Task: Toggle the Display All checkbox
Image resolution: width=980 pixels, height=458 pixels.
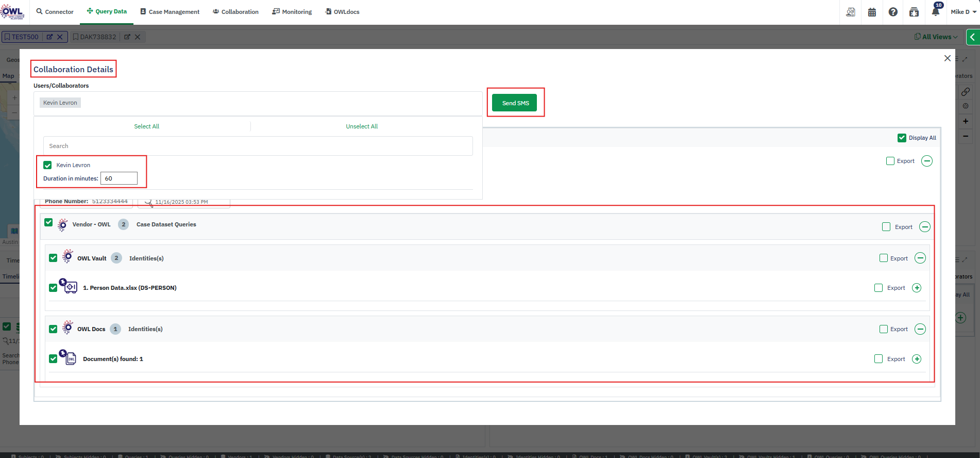Action: pyautogui.click(x=902, y=138)
